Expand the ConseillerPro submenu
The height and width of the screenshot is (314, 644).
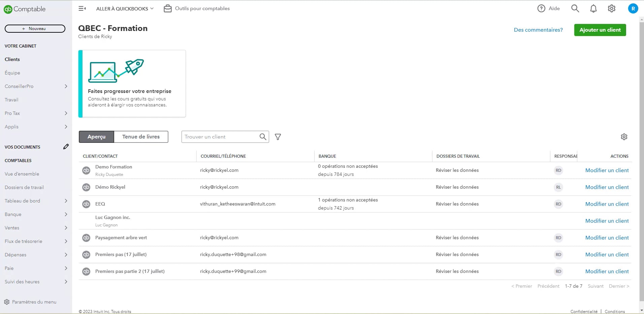[x=66, y=86]
